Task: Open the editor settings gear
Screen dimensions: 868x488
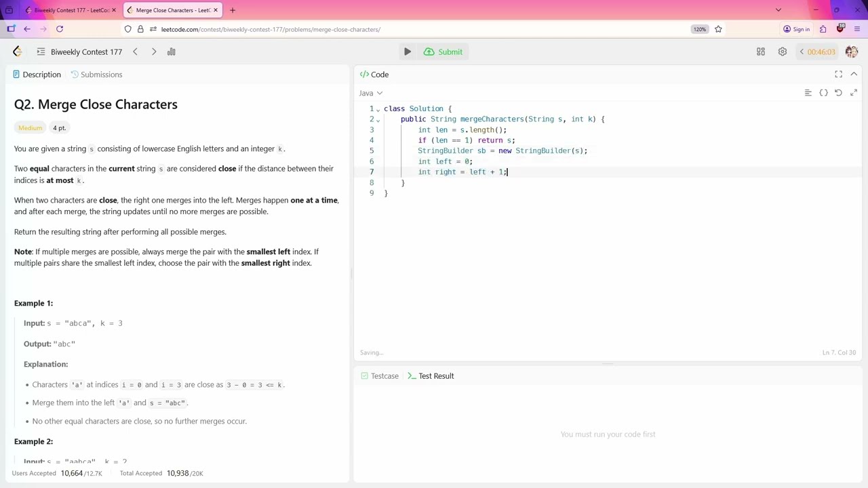Action: click(x=783, y=52)
